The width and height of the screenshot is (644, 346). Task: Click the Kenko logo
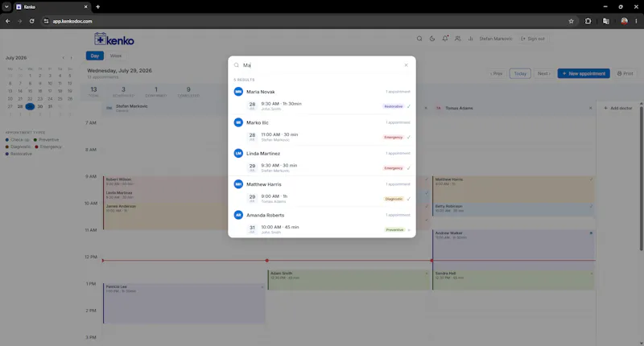coord(114,39)
